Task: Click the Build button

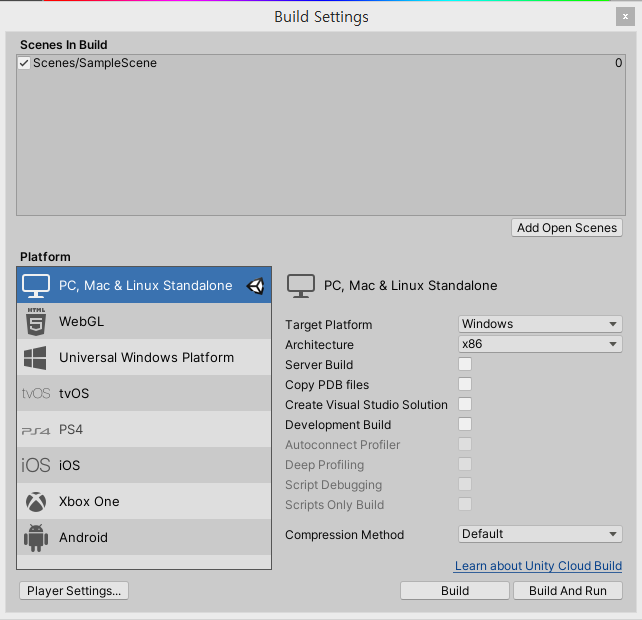Action: tap(455, 591)
